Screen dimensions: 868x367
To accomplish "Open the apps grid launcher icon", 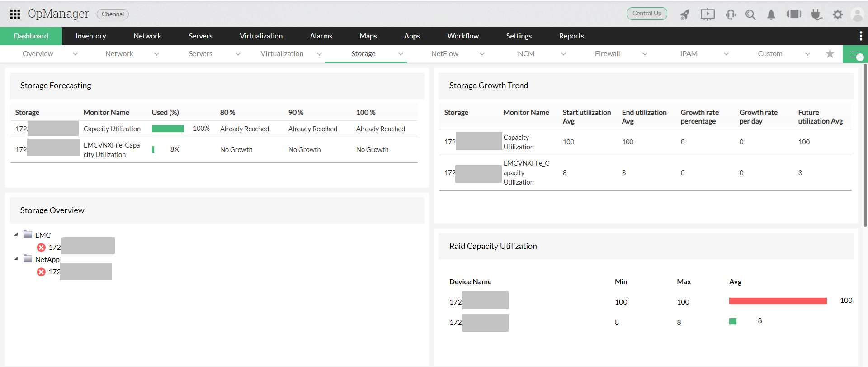I will 15,14.
